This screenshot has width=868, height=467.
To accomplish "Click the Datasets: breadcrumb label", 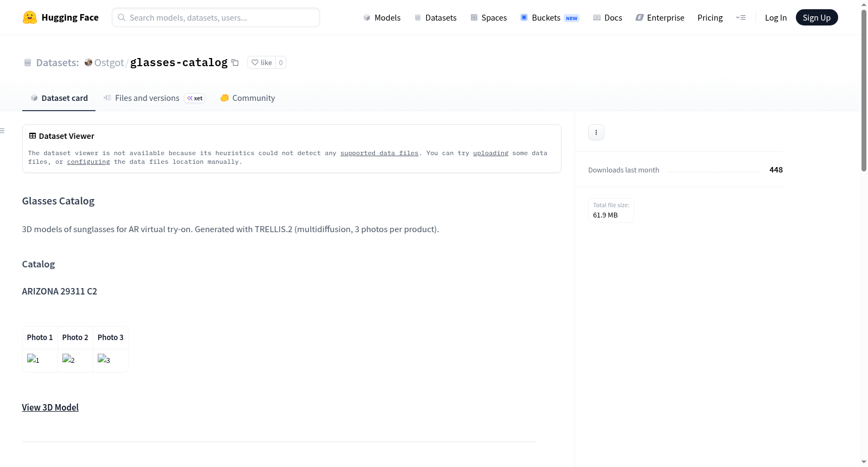I will [x=58, y=62].
